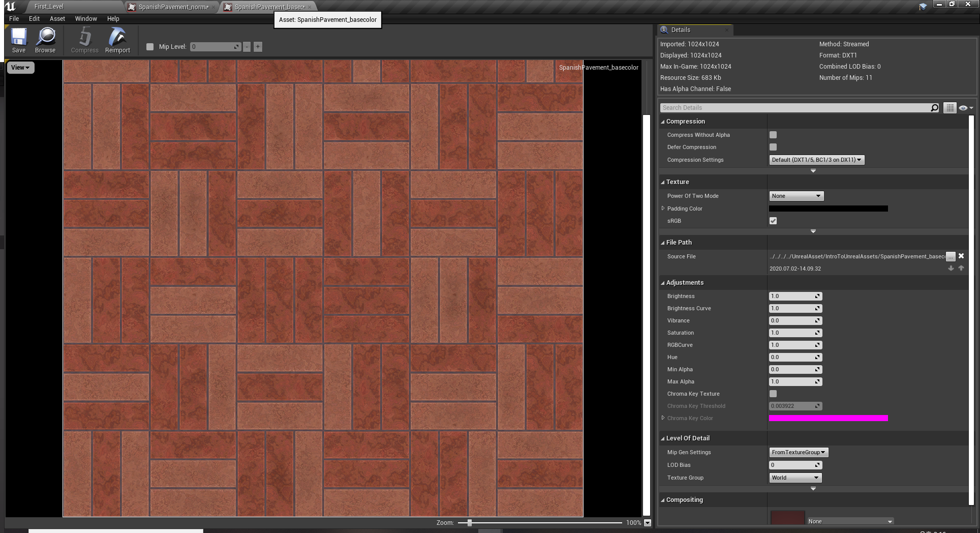Show advanced Compression options arrow
The image size is (980, 533).
click(813, 171)
